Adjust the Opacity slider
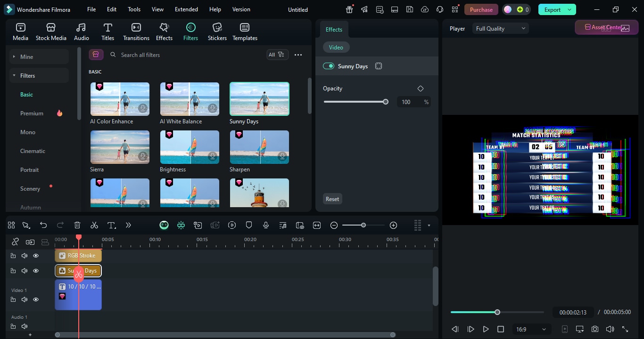The image size is (644, 339). click(x=355, y=102)
